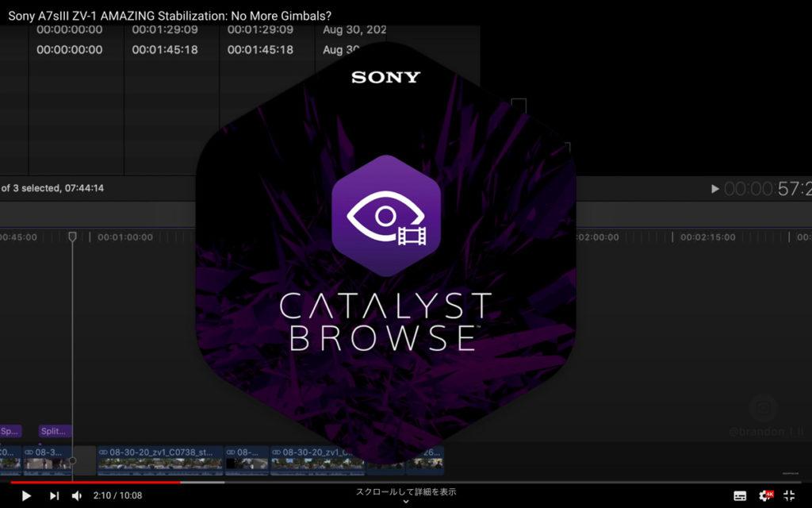The width and height of the screenshot is (812, 508).
Task: Click the red video progress bar
Action: tap(95, 482)
